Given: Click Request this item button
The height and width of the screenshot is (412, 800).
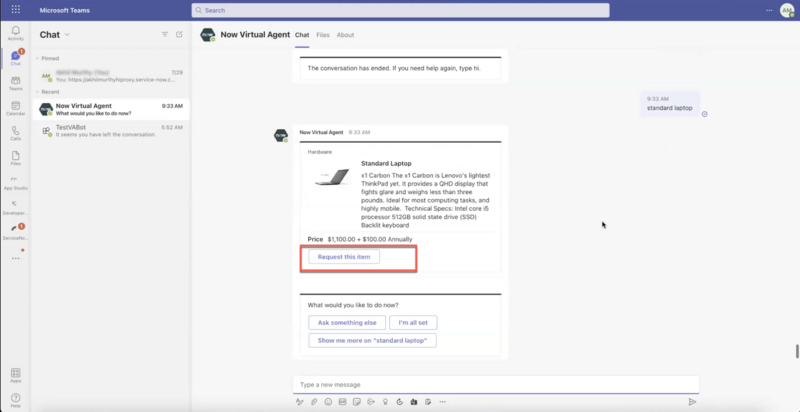Looking at the screenshot, I should tap(344, 257).
